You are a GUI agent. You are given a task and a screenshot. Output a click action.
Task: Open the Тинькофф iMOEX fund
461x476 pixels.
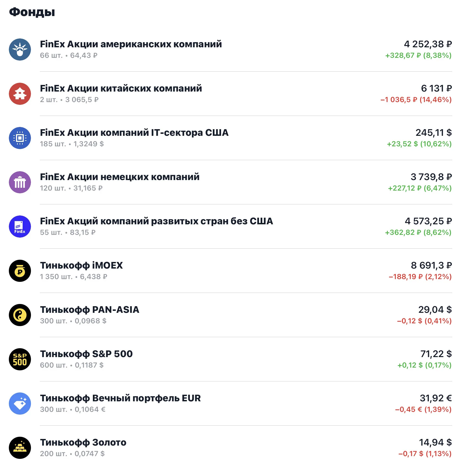[x=230, y=271]
